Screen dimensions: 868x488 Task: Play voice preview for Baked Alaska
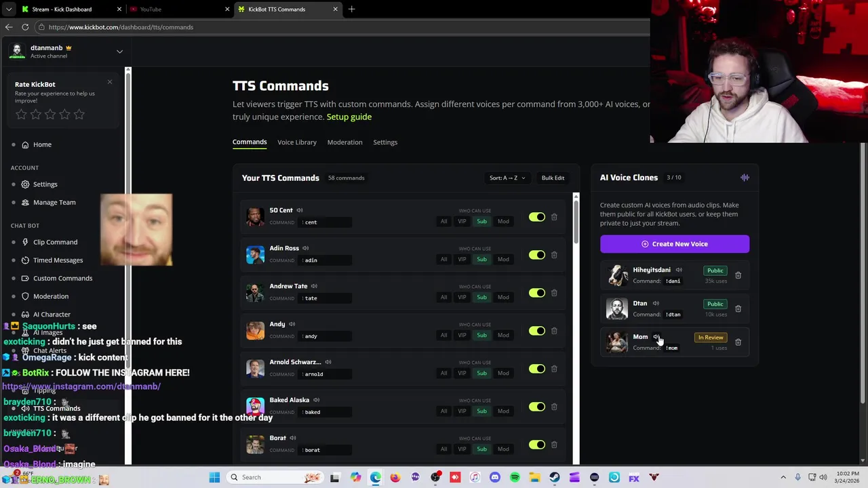tap(317, 400)
